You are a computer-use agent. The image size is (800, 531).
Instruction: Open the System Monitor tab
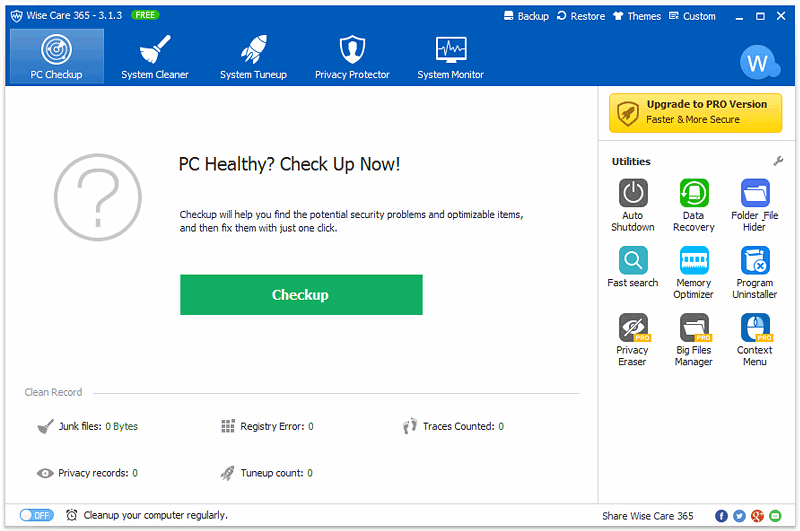point(451,56)
